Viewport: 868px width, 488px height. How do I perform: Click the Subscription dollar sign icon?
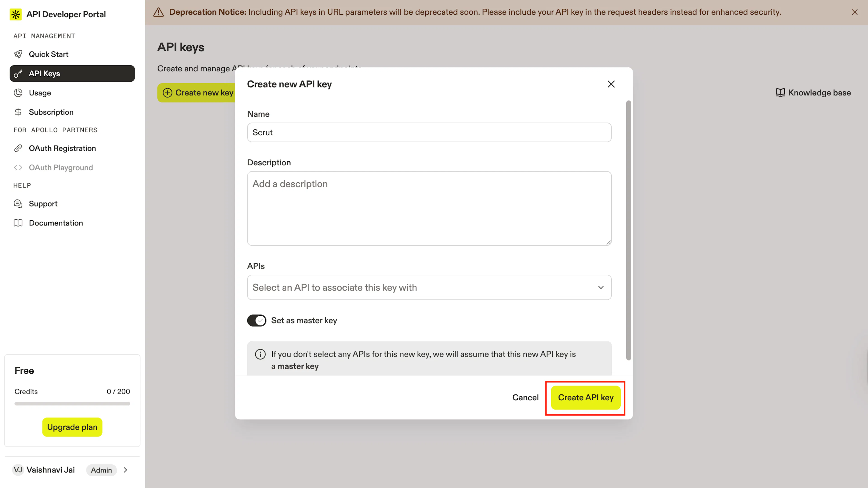[18, 112]
